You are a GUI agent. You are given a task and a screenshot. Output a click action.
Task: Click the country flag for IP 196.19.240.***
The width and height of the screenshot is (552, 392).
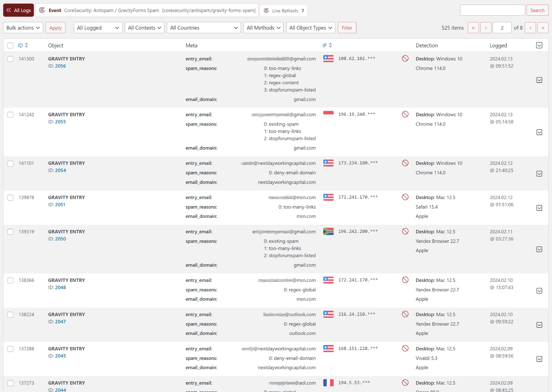pos(328,114)
